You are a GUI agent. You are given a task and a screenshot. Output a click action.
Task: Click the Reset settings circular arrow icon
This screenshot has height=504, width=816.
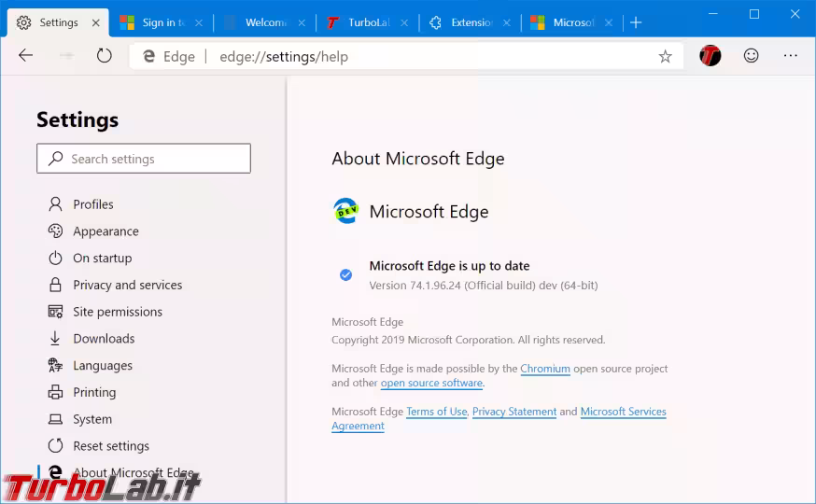click(55, 446)
